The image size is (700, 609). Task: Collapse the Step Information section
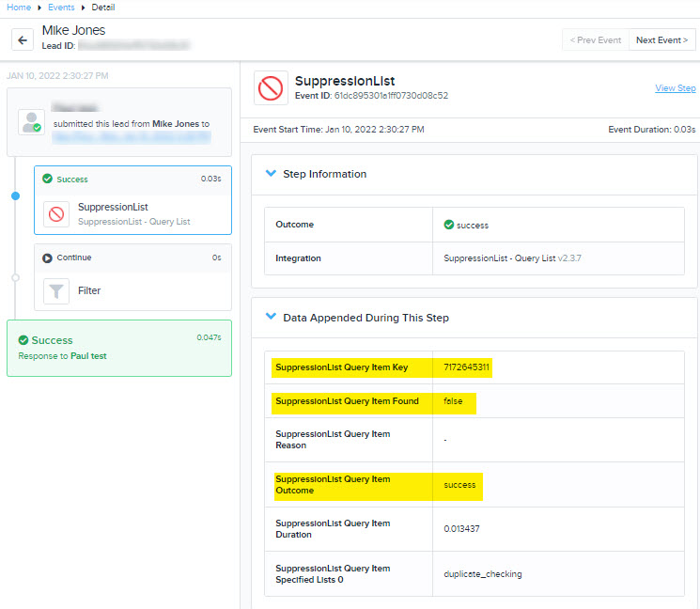(x=271, y=173)
